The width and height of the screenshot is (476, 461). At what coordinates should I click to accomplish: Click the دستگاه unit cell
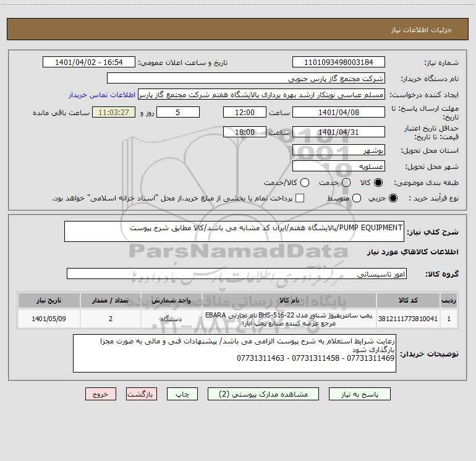coord(171,319)
